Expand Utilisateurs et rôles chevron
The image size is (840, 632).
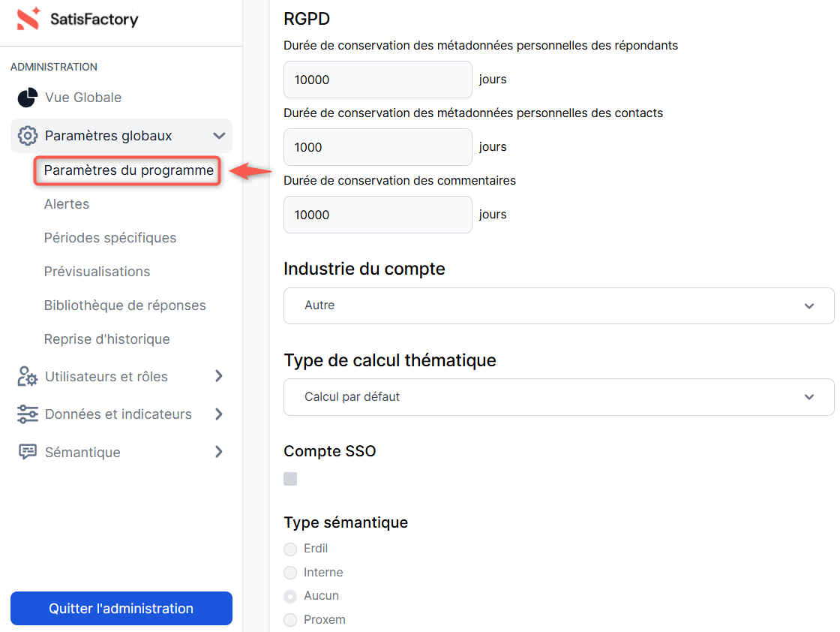coord(219,376)
